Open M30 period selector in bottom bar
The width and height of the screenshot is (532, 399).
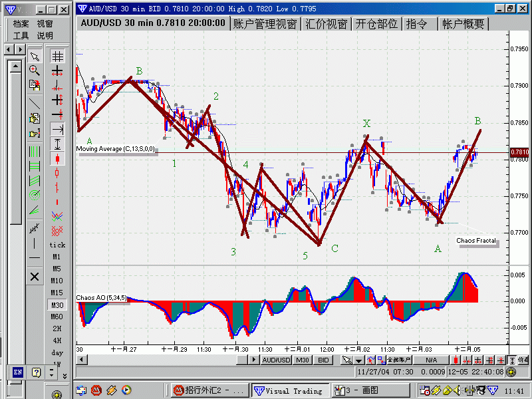[x=303, y=360]
